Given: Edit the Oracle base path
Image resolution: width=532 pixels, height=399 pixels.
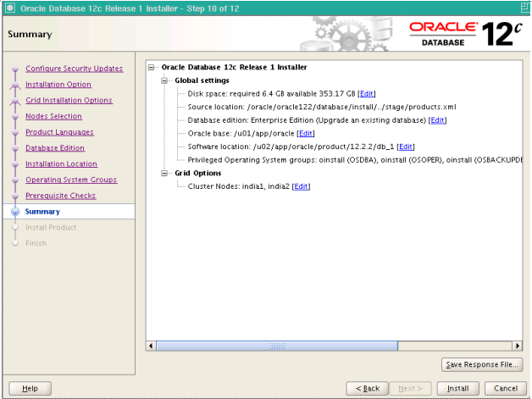Looking at the screenshot, I should [305, 133].
